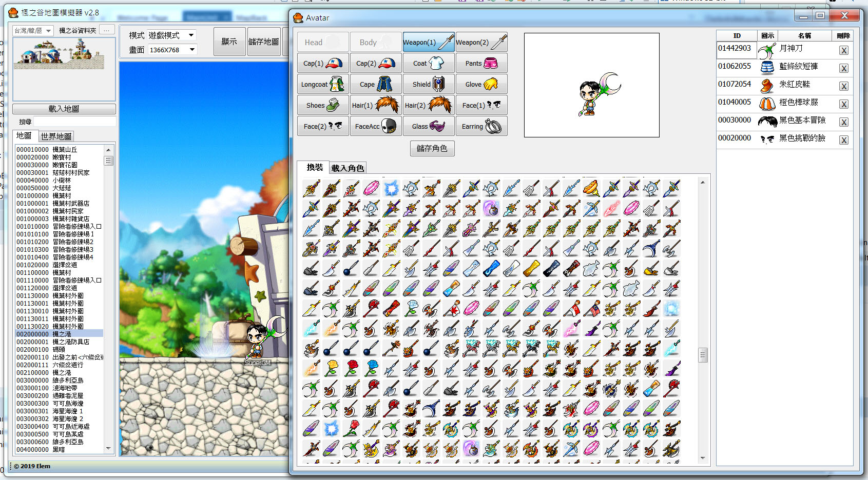This screenshot has width=868, height=480.
Task: Click the Body category button
Action: coord(376,42)
